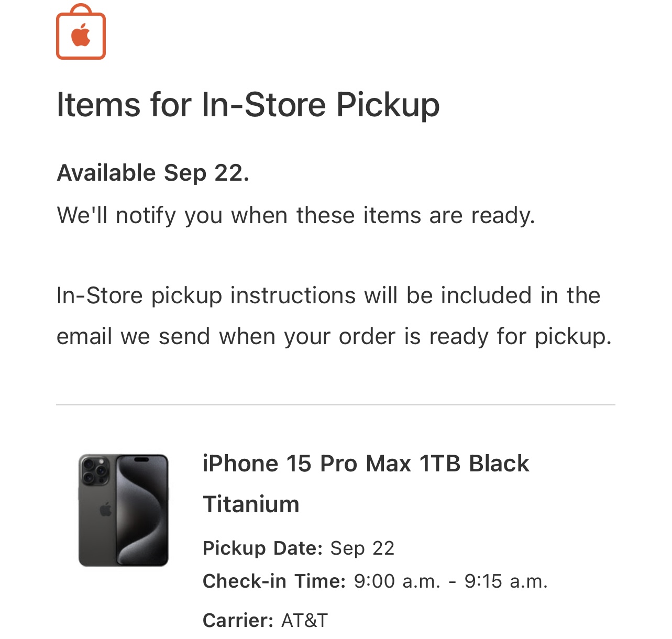The width and height of the screenshot is (672, 639).
Task: Open the iPhone 15 Pro Max 1TB Black title
Action: tap(366, 464)
